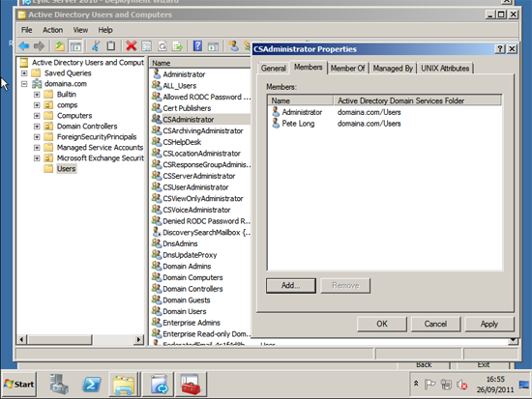Switch to the Managed By tab

[x=393, y=69]
